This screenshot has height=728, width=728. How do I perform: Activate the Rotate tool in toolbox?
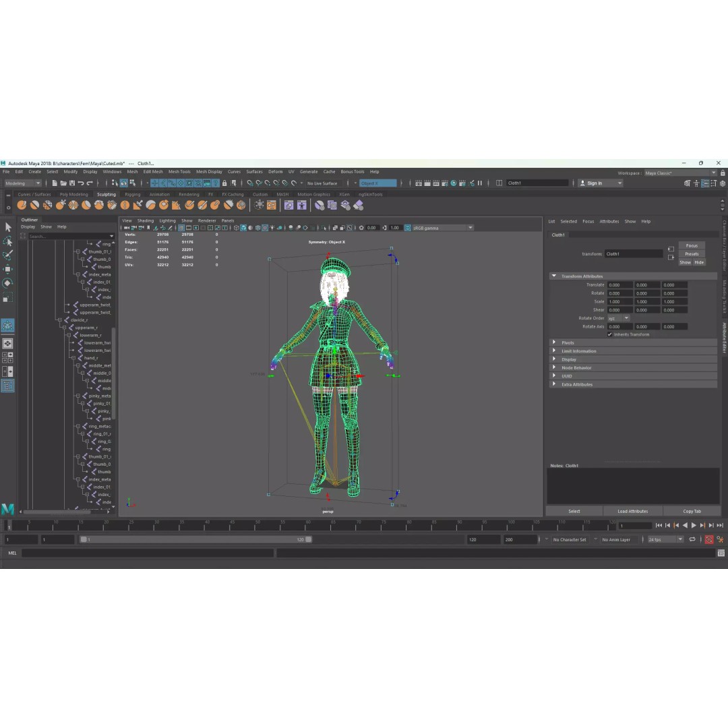coord(8,283)
